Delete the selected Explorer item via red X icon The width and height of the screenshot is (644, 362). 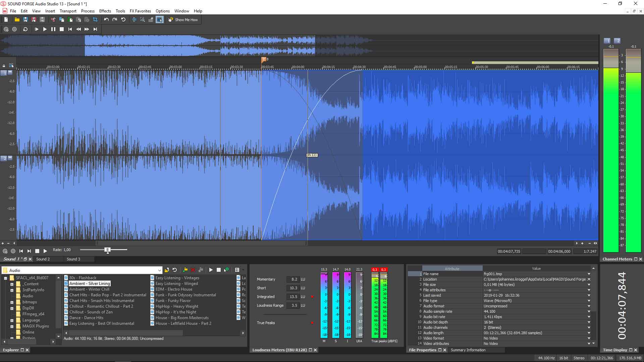[193, 270]
